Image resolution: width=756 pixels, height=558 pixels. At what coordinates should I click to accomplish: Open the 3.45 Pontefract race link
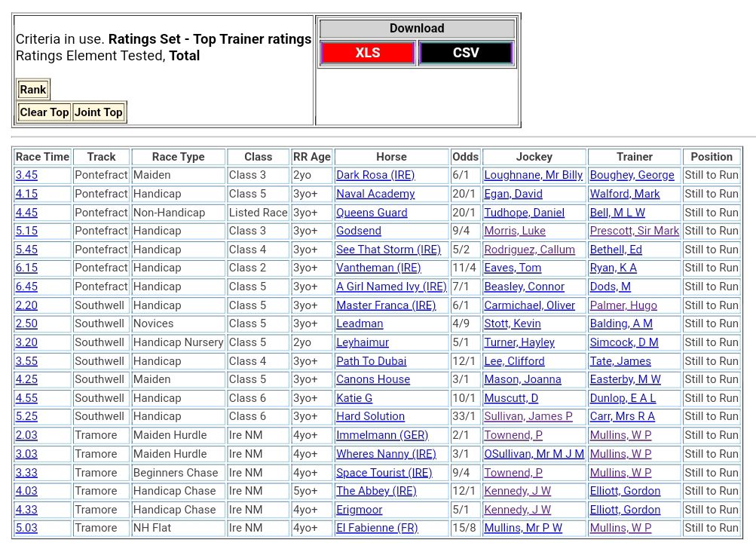[x=26, y=175]
